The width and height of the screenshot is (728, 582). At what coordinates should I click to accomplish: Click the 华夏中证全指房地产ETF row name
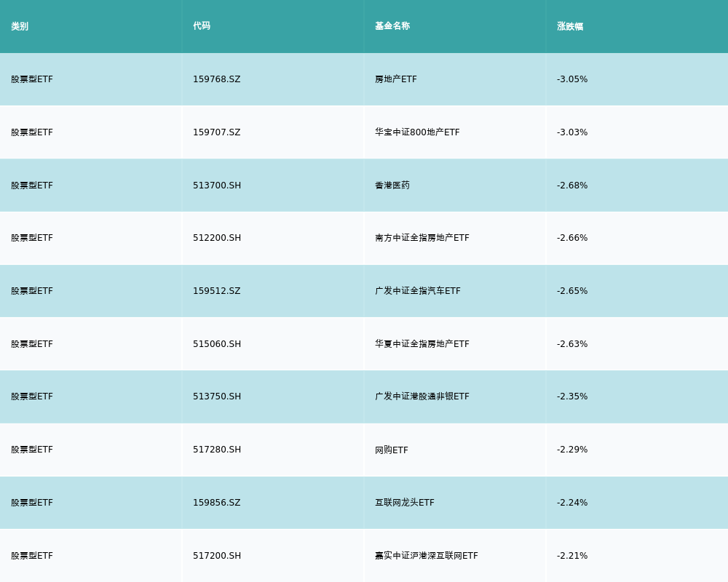point(422,344)
